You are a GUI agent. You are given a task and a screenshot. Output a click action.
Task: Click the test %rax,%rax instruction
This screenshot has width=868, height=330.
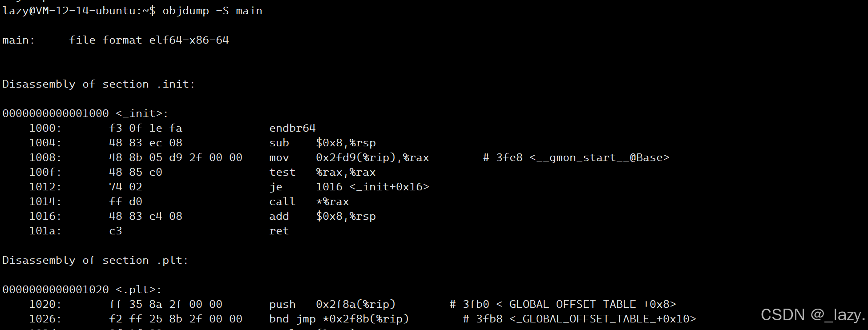point(323,172)
